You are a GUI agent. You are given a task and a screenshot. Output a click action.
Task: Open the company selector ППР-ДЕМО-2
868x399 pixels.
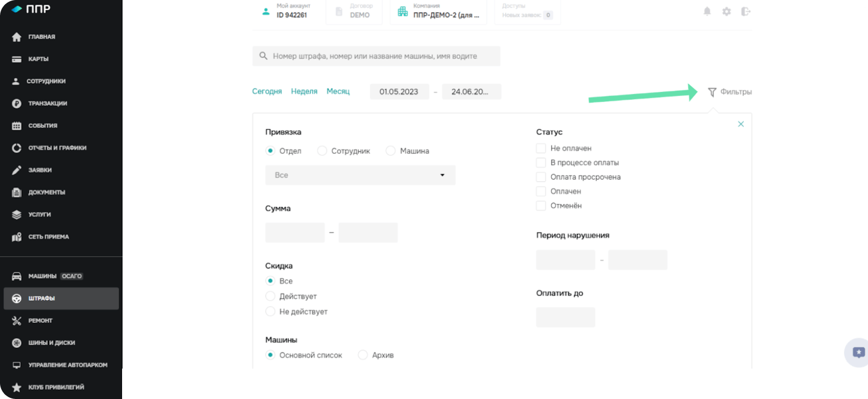(438, 11)
